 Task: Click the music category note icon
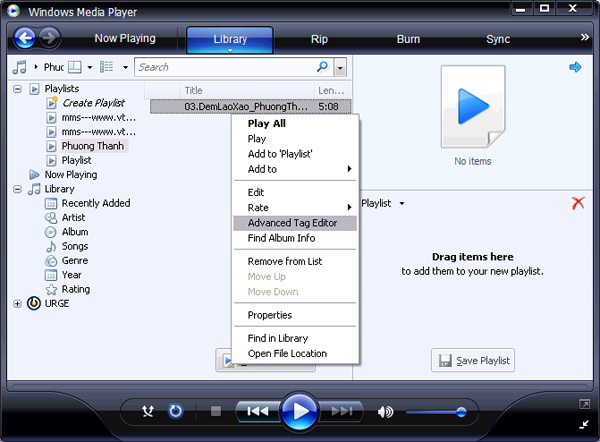(x=20, y=67)
